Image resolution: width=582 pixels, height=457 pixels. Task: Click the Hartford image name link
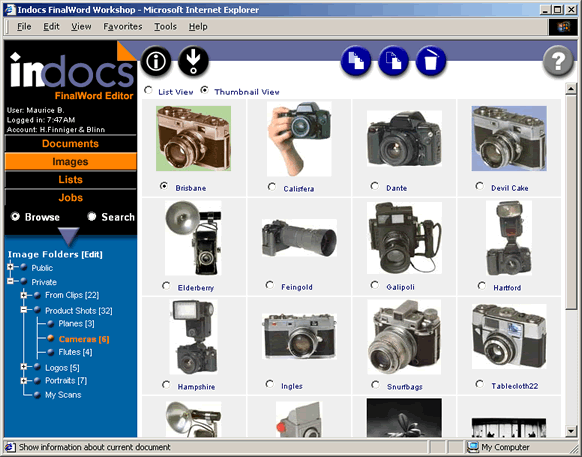[507, 288]
